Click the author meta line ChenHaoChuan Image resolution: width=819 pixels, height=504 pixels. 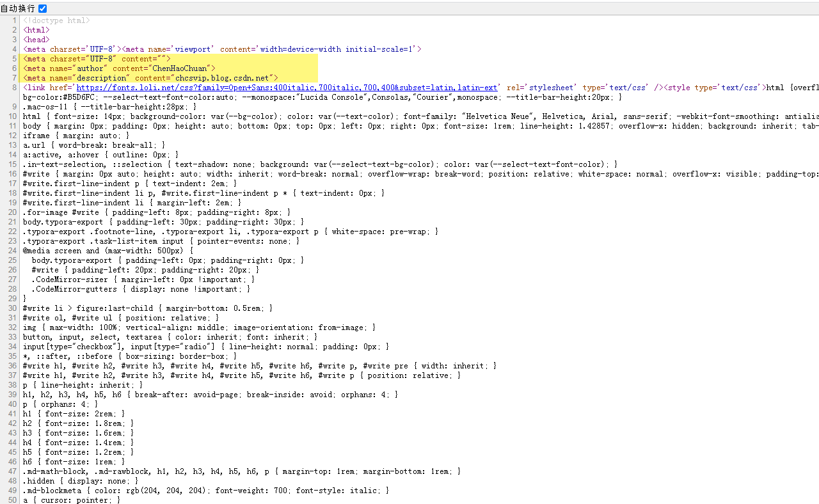point(119,68)
